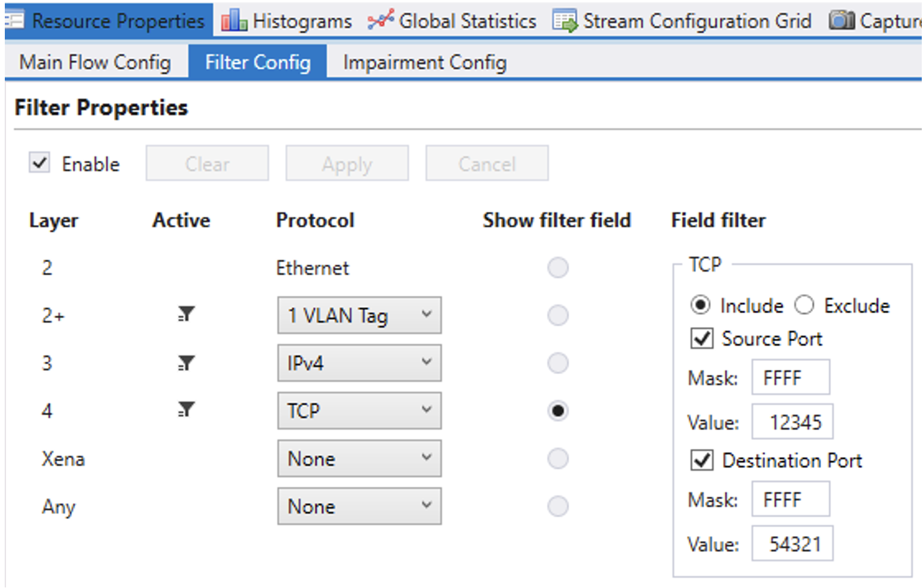Select the Filter Config tab
This screenshot has width=923, height=588.
tap(258, 62)
